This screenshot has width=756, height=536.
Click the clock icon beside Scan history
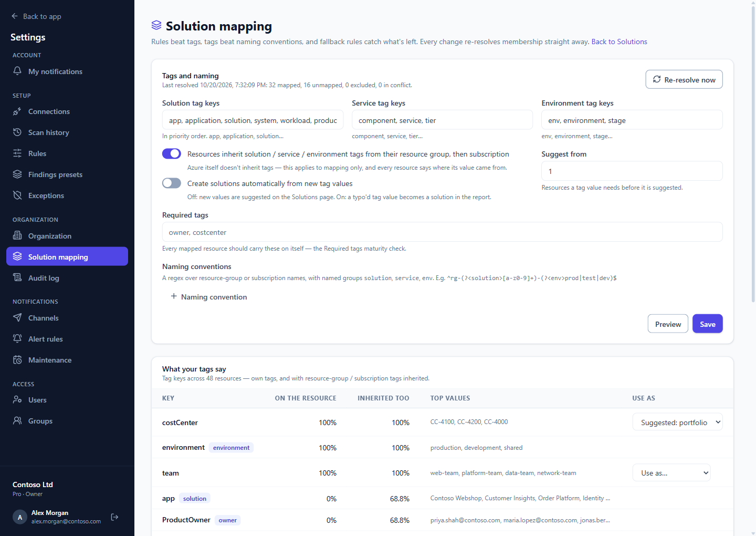(17, 132)
